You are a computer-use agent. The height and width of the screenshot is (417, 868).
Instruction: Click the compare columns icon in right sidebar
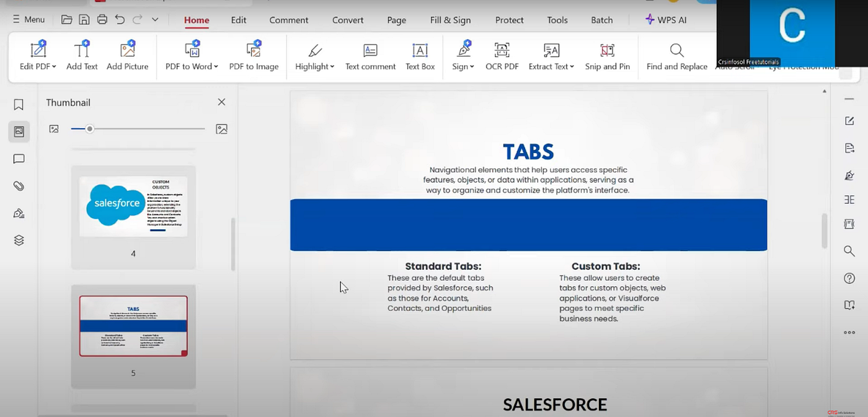click(x=849, y=200)
